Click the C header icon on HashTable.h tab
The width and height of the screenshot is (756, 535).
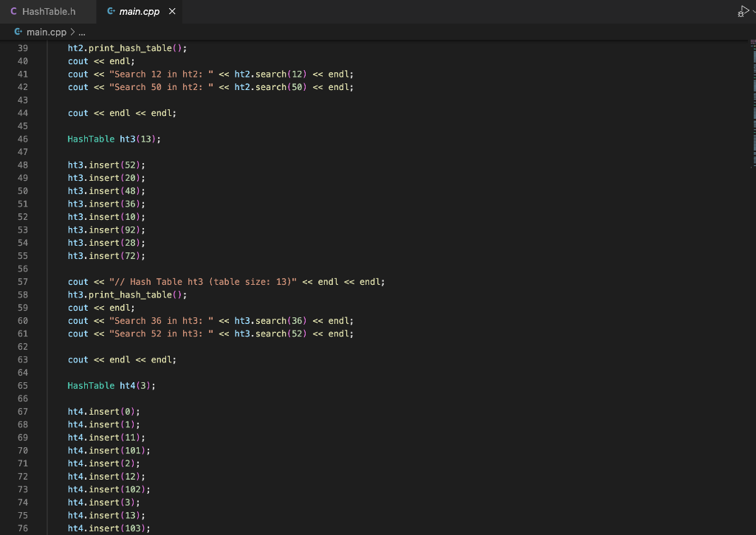point(13,11)
